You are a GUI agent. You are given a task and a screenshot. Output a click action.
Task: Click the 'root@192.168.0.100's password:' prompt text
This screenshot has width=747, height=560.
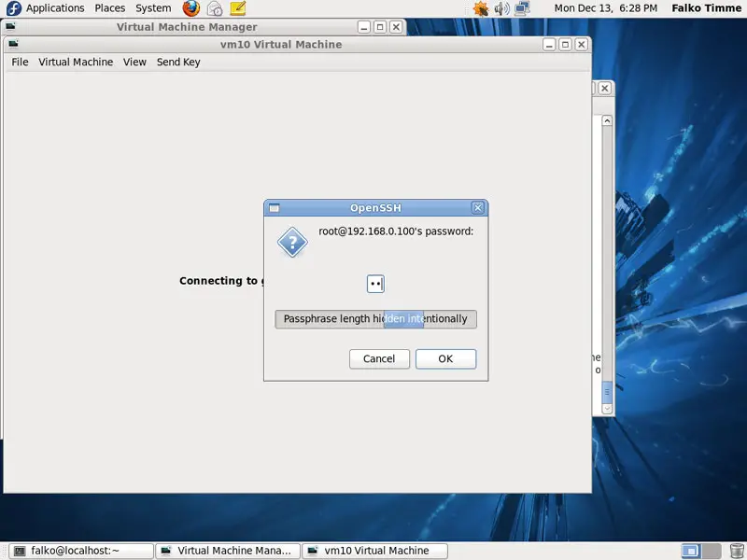(x=396, y=231)
